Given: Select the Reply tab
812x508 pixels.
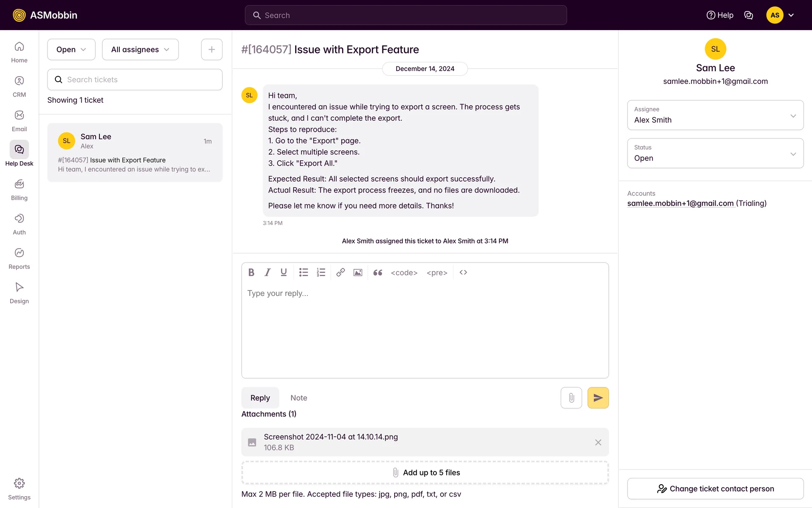Looking at the screenshot, I should tap(260, 398).
